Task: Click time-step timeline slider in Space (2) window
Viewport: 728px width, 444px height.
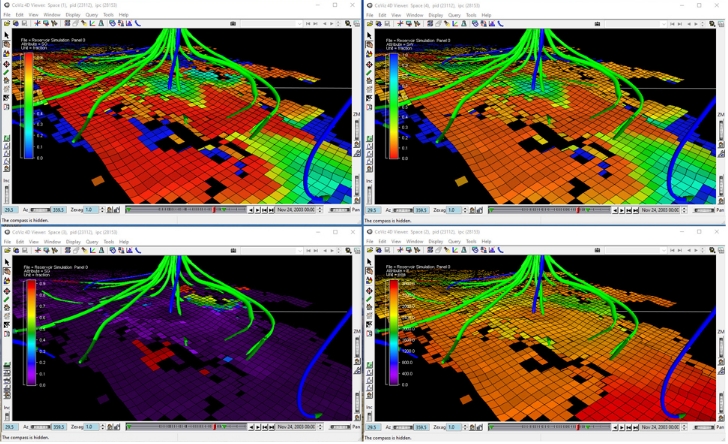Action: tap(550, 426)
